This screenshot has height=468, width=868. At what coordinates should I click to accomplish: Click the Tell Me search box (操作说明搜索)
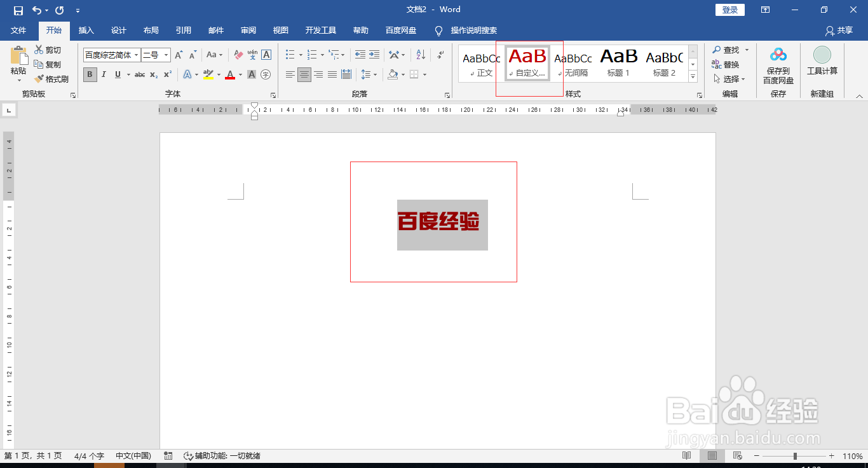click(x=473, y=31)
